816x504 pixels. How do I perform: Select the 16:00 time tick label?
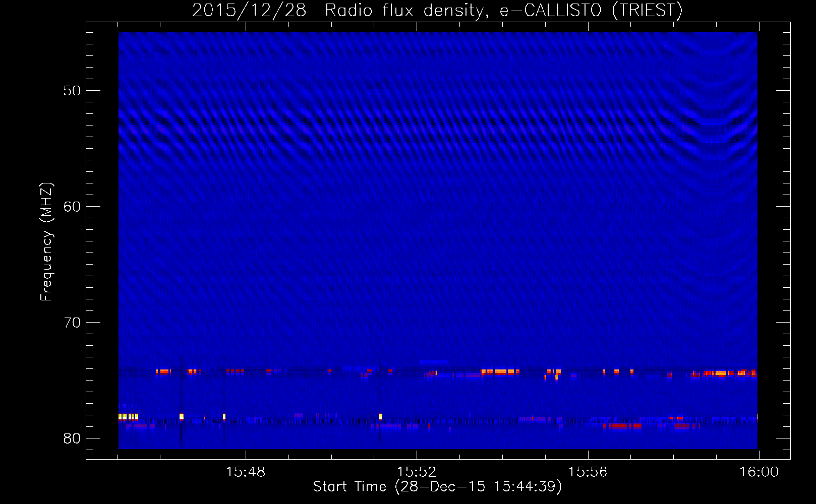pyautogui.click(x=759, y=472)
